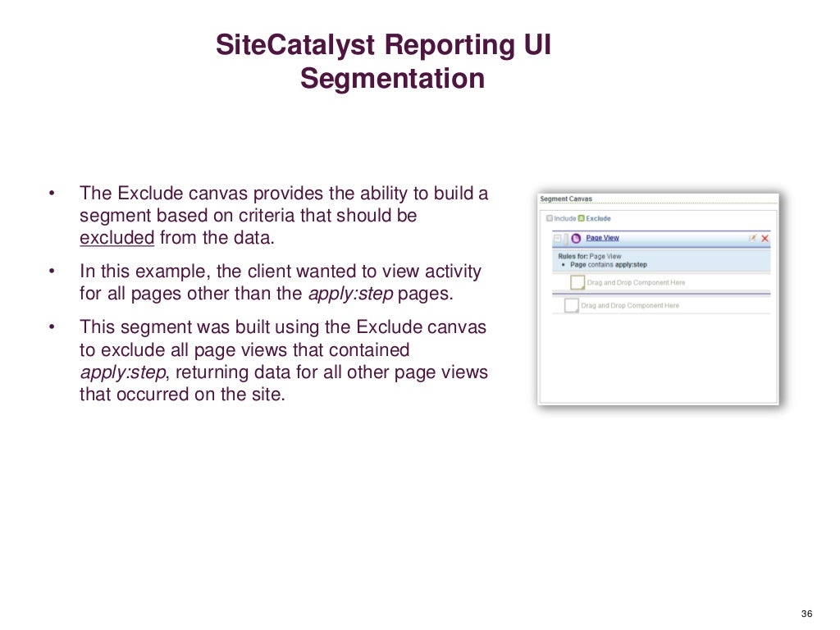Click the purple Page View container icon
The height and width of the screenshot is (630, 840).
576,239
